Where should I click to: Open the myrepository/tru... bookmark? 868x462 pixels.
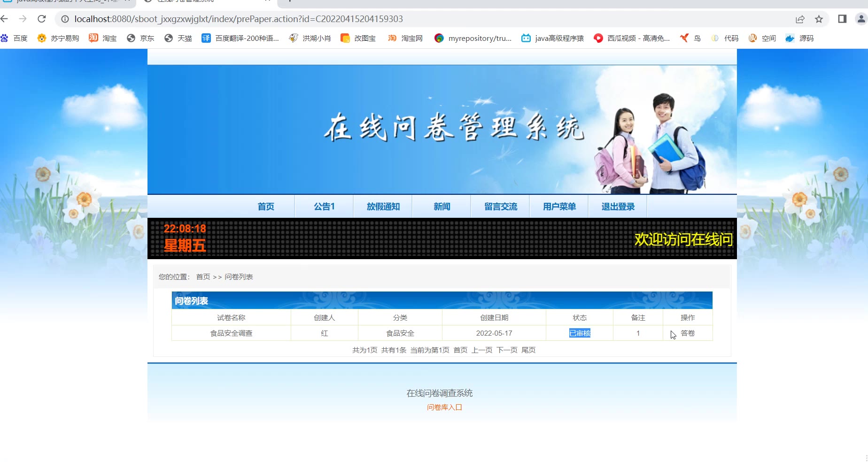click(473, 38)
